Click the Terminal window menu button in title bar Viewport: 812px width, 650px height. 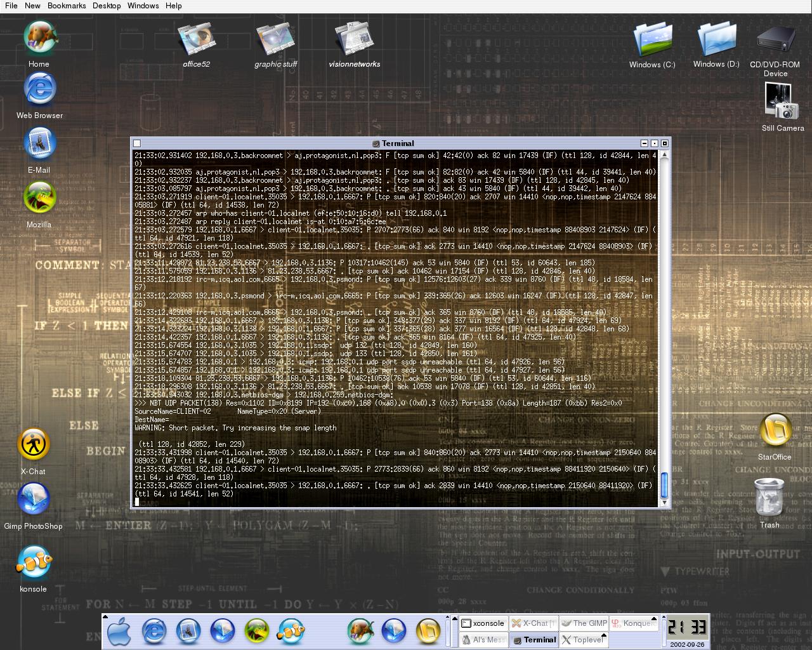(137, 143)
